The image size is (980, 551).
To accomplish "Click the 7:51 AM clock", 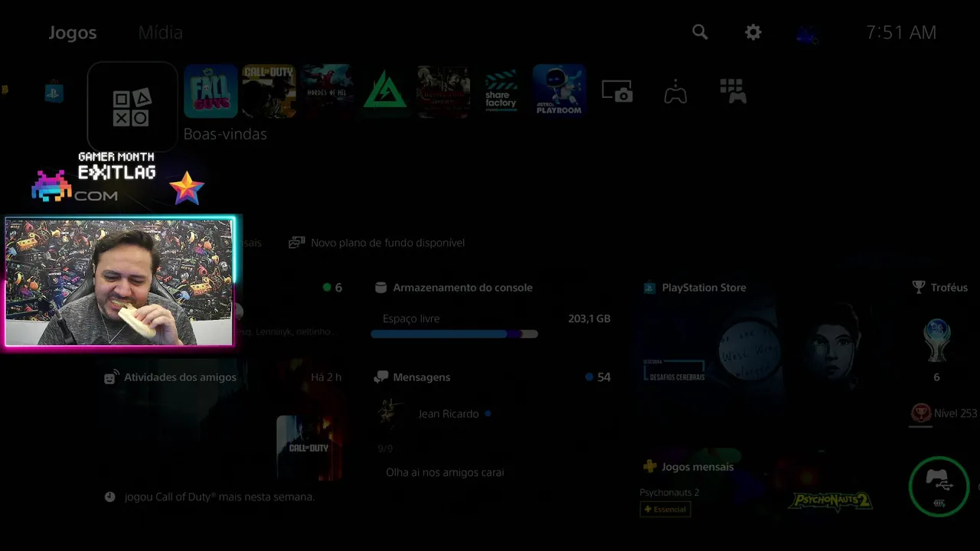I will click(x=901, y=32).
